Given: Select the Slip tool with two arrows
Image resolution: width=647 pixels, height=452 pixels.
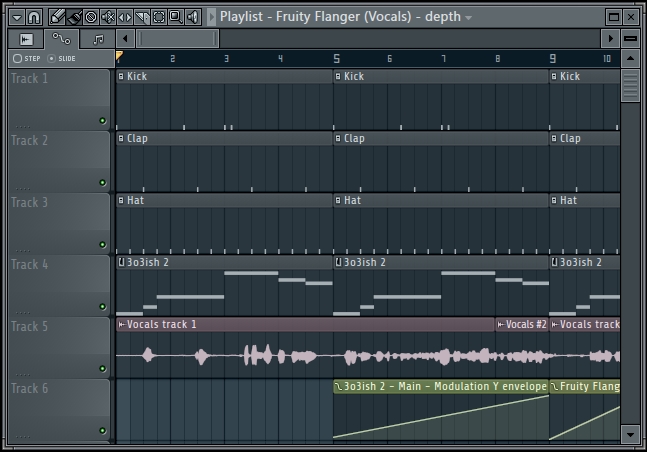Looking at the screenshot, I should [125, 17].
